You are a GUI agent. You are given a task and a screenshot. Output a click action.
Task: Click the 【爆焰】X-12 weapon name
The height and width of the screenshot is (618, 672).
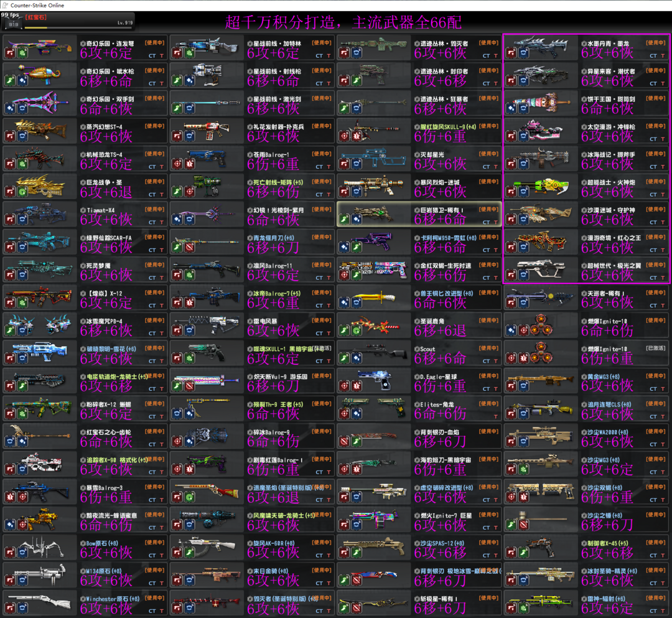pos(105,294)
